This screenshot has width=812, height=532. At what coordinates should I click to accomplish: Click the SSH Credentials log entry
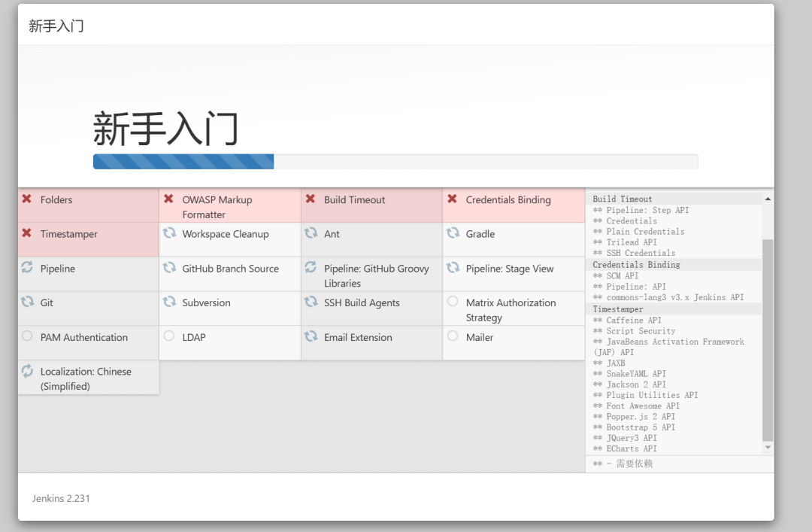[634, 253]
